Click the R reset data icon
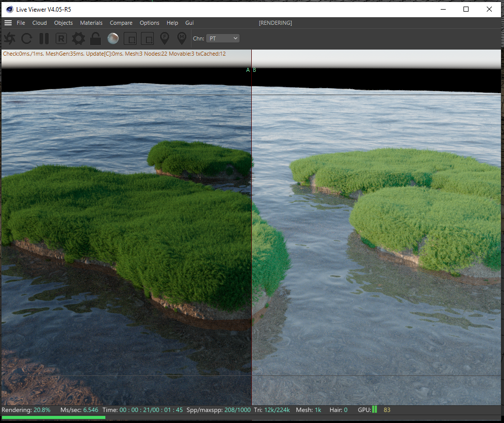This screenshot has width=504, height=423. click(x=61, y=38)
